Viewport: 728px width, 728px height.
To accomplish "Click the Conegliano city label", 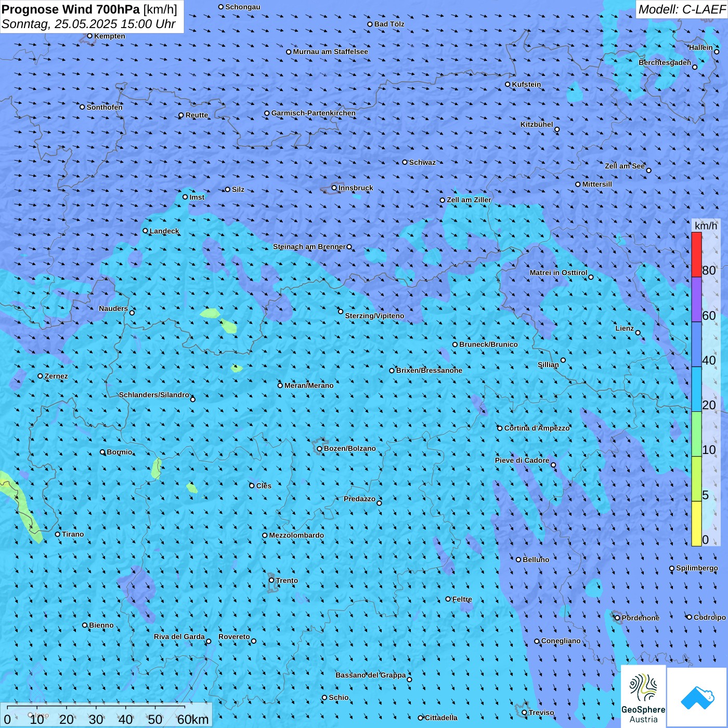I will [x=561, y=641].
